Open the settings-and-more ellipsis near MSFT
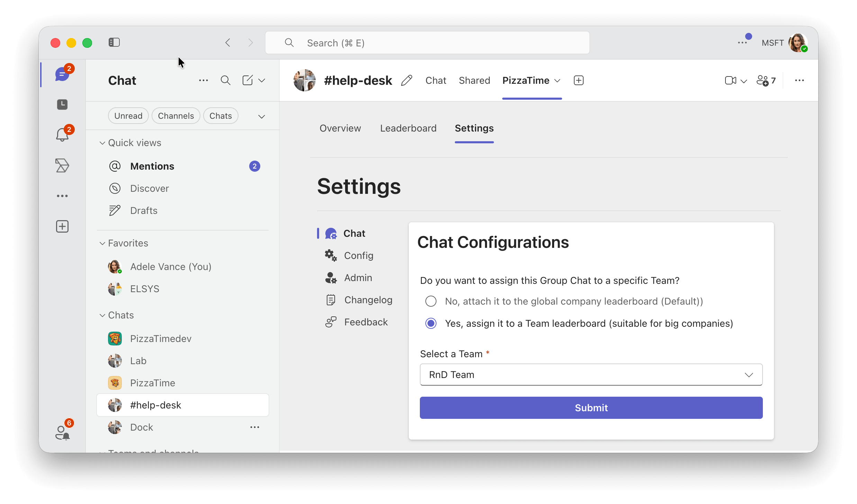 point(742,43)
